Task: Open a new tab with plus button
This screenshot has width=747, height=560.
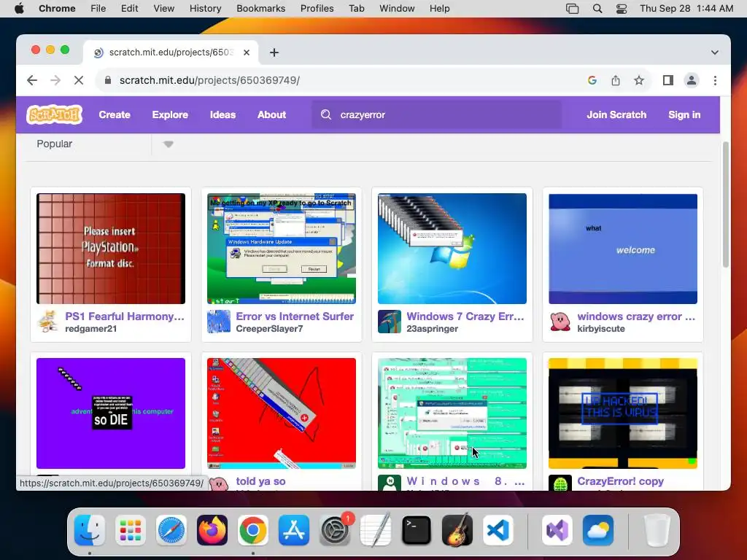Action: (x=274, y=52)
